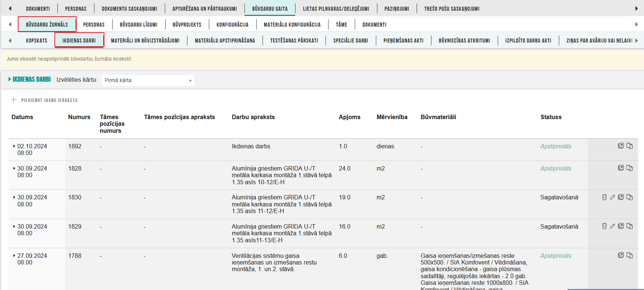Open the Tāme tab
This screenshot has width=644, height=290.
(341, 24)
